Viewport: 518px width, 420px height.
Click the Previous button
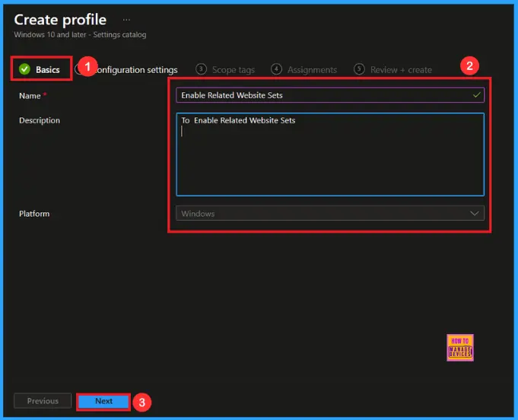tap(43, 401)
